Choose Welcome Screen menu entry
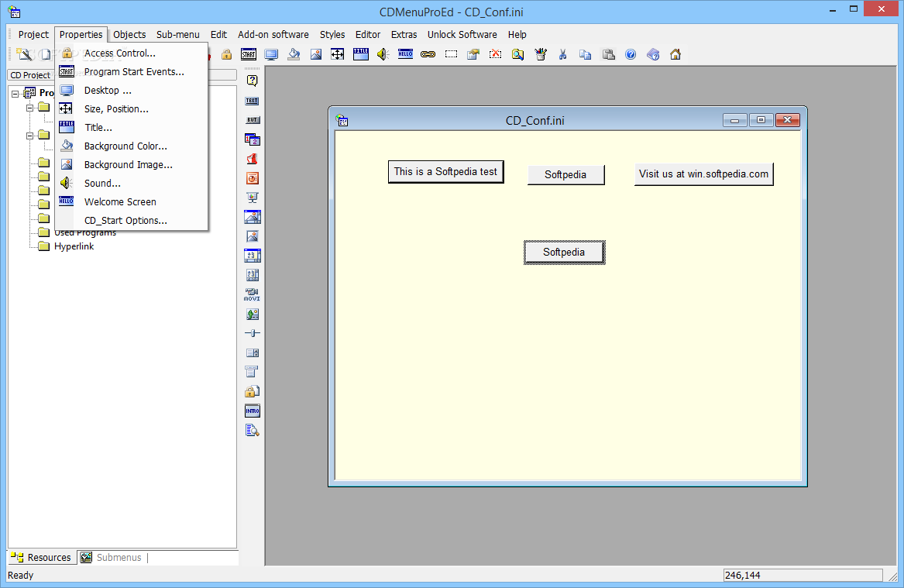This screenshot has width=904, height=588. 132,201
